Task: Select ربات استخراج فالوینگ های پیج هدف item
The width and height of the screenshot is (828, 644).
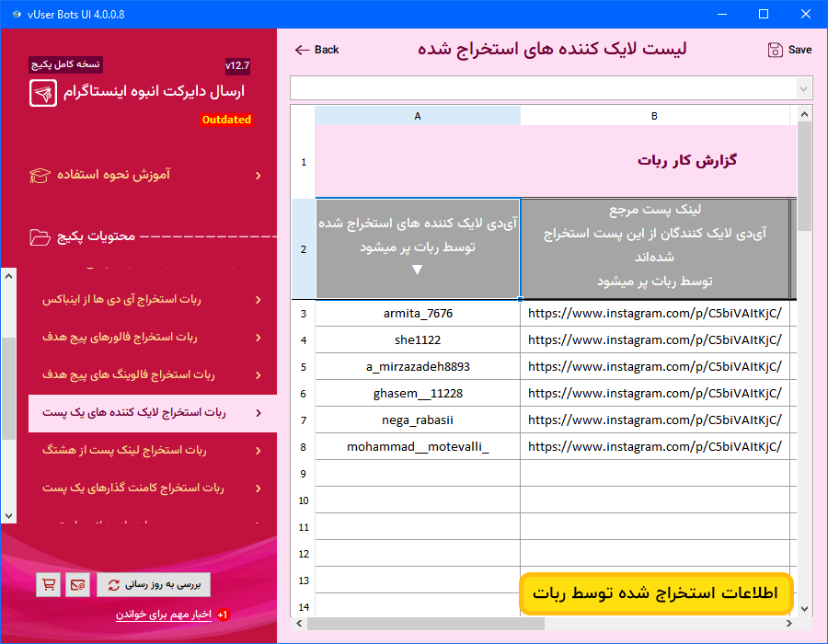Action: [153, 375]
